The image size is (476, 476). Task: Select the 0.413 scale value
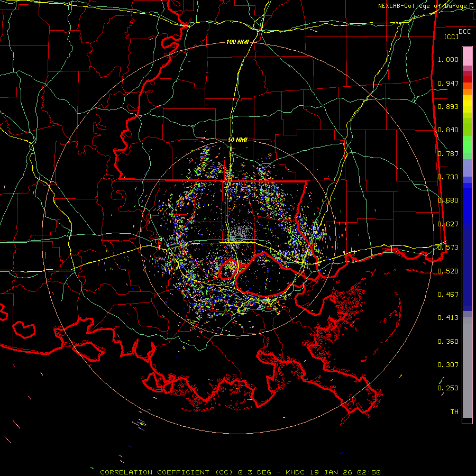(x=448, y=318)
